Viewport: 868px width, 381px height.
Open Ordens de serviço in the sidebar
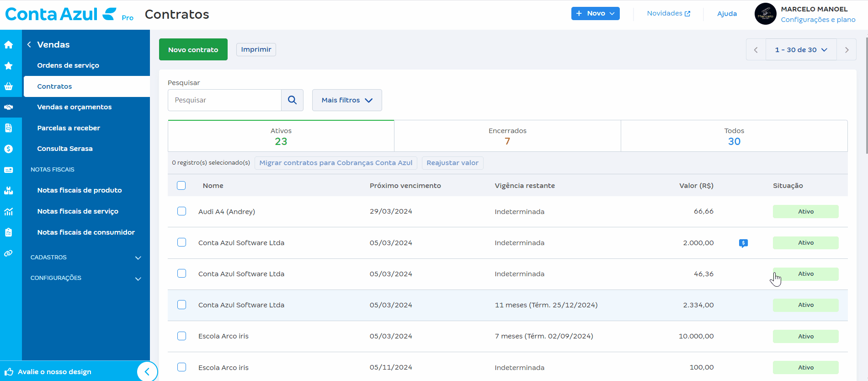click(x=68, y=65)
